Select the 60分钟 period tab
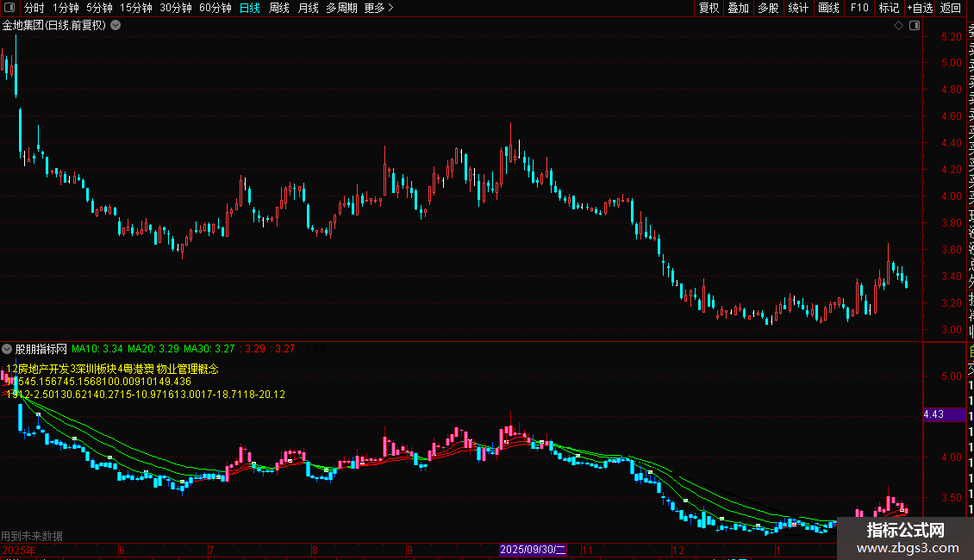The image size is (974, 560). 215,8
